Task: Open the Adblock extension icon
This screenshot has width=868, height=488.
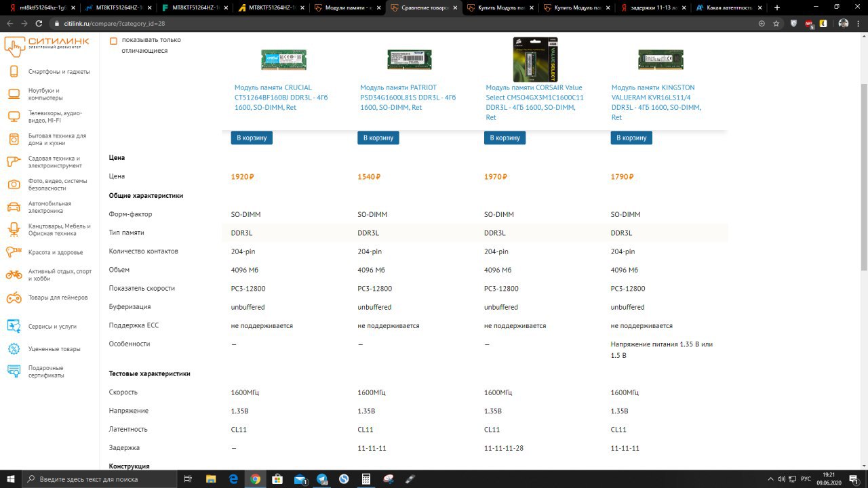Action: (809, 23)
